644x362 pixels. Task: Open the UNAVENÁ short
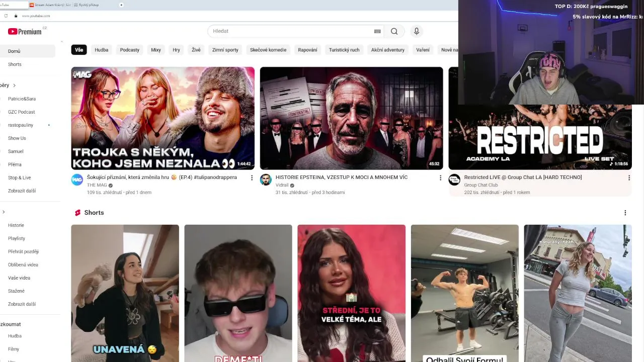(125, 293)
